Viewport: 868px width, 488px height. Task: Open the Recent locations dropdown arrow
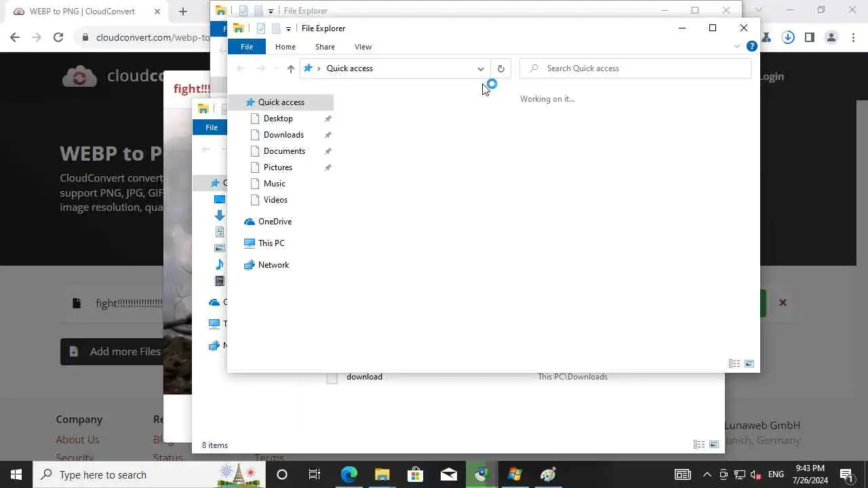276,68
